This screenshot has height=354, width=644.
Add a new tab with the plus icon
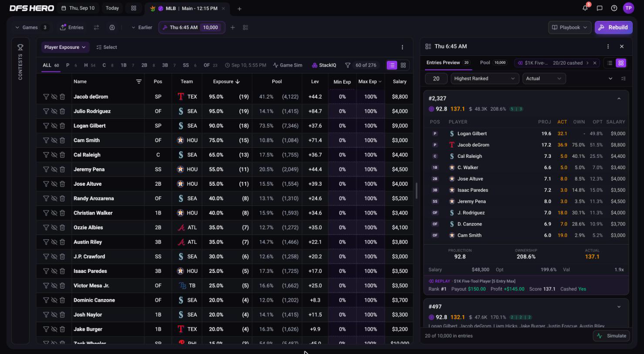[x=239, y=9]
